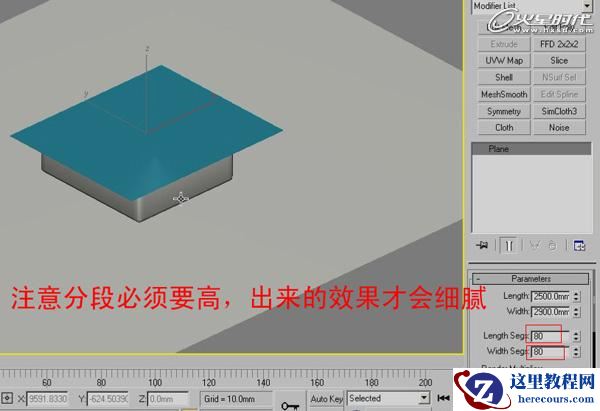600x411 pixels.
Task: Click the Length spinner arrows
Action: (x=576, y=296)
